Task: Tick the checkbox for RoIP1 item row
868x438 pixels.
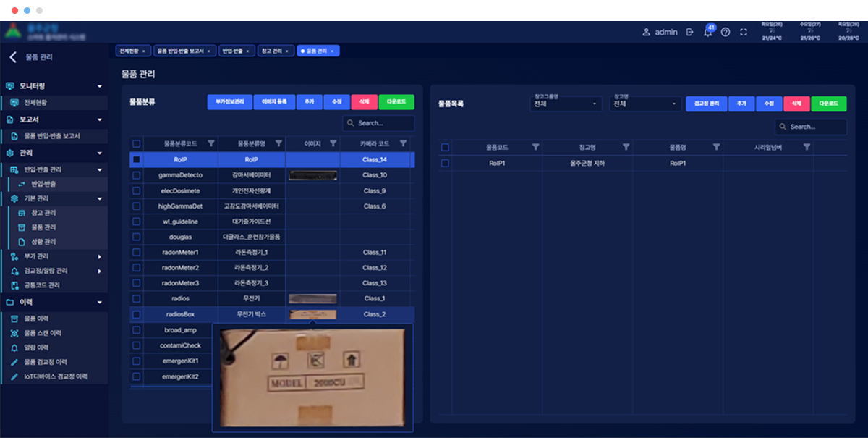Action: (445, 164)
